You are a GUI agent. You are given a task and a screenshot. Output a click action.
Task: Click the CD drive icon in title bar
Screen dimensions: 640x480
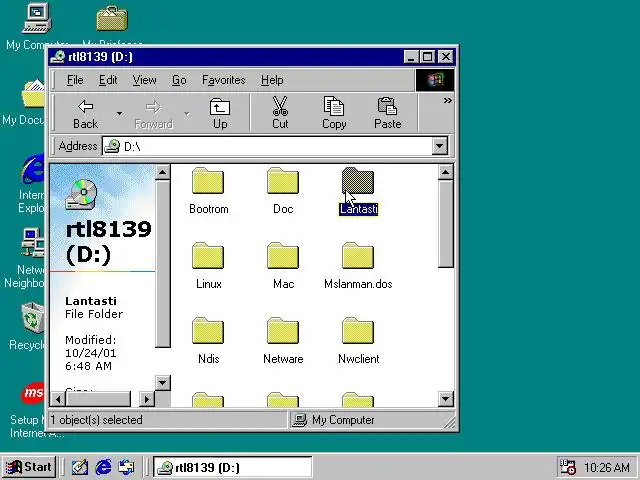click(x=58, y=57)
